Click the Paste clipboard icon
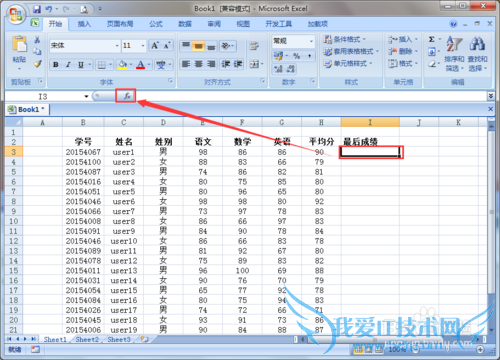The width and height of the screenshot is (500, 360). [19, 44]
